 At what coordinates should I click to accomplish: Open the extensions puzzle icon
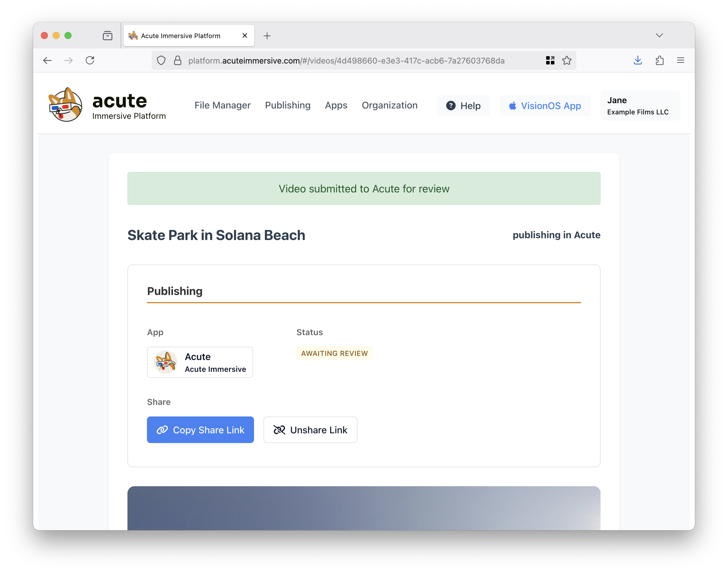point(659,61)
